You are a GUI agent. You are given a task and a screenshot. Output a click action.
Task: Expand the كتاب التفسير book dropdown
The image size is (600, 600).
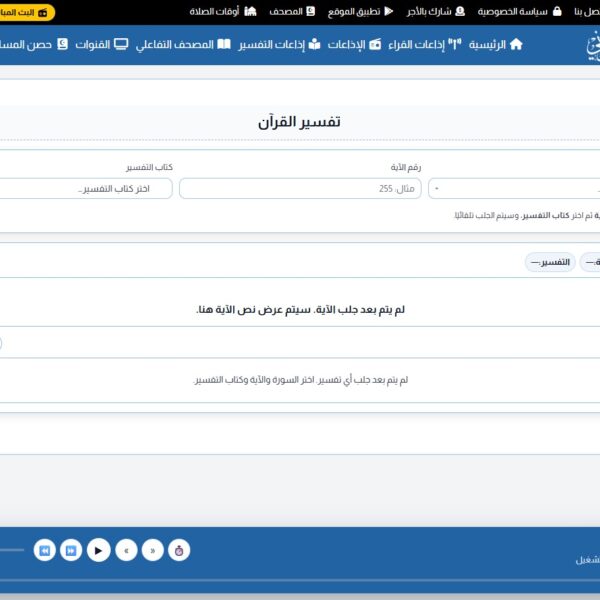click(x=86, y=189)
